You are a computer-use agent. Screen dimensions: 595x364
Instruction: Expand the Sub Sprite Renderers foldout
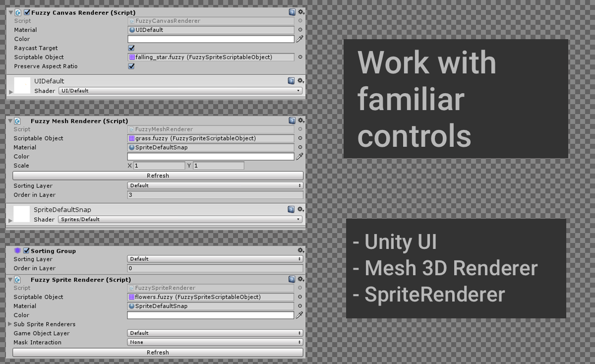point(10,324)
